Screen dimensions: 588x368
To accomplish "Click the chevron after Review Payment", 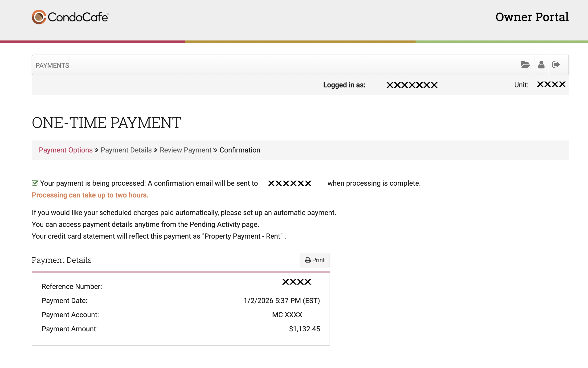I will [215, 150].
